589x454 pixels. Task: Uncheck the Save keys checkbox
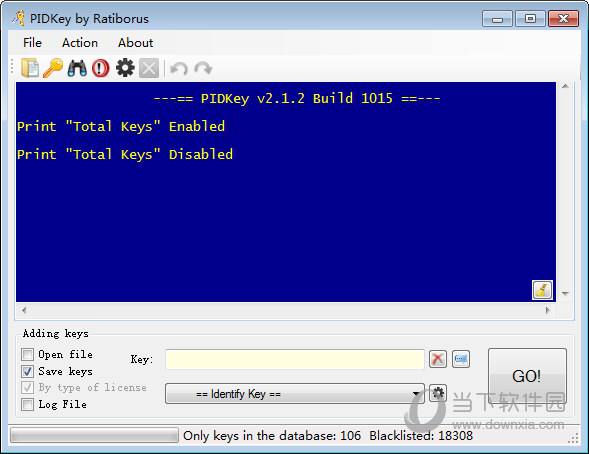[27, 371]
